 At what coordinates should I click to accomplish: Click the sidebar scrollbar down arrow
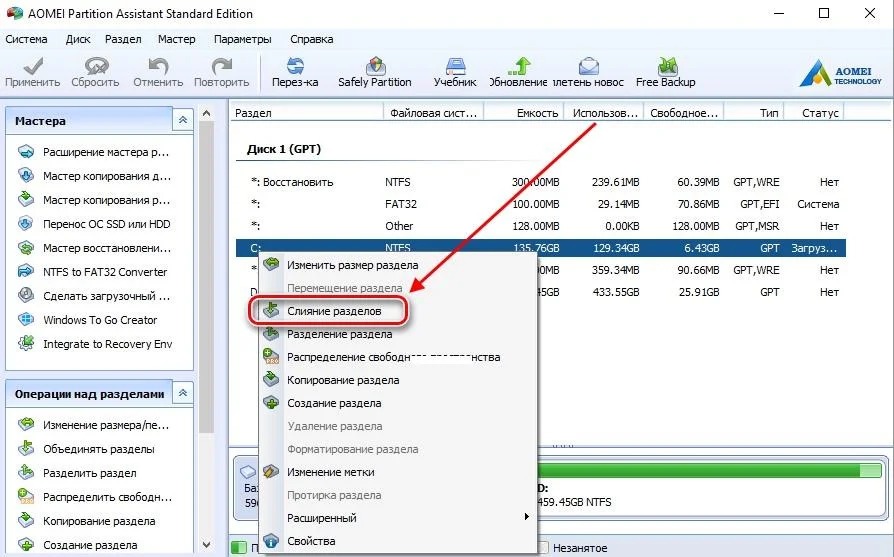[x=206, y=545]
